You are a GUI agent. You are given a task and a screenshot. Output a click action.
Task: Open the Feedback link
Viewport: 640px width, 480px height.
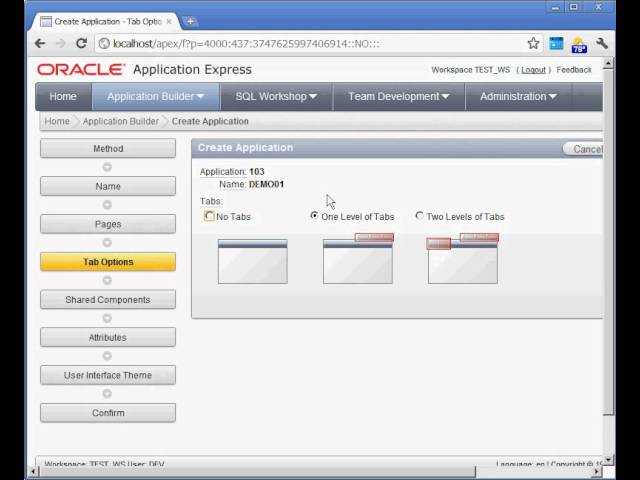point(574,70)
